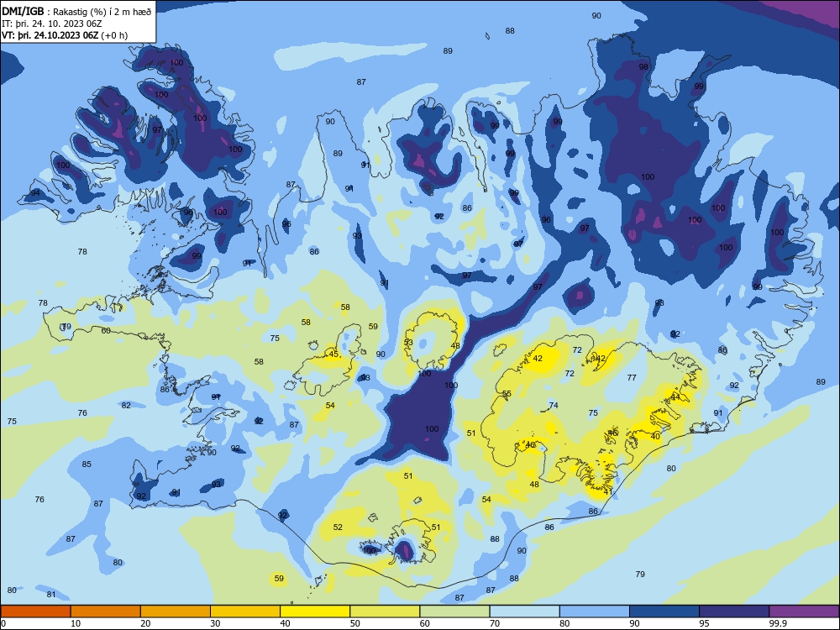Viewport: 840px width, 630px height.
Task: Select the golden 30–40 legend swatch
Action: click(x=245, y=612)
